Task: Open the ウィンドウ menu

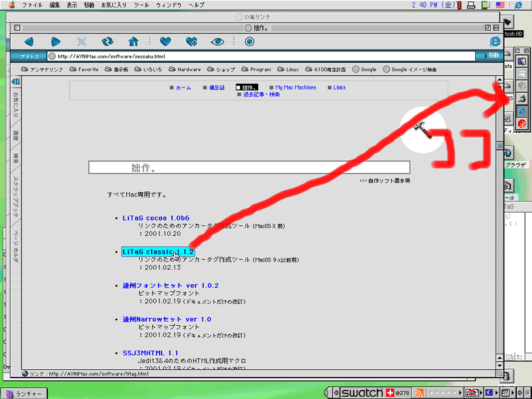Action: click(169, 5)
